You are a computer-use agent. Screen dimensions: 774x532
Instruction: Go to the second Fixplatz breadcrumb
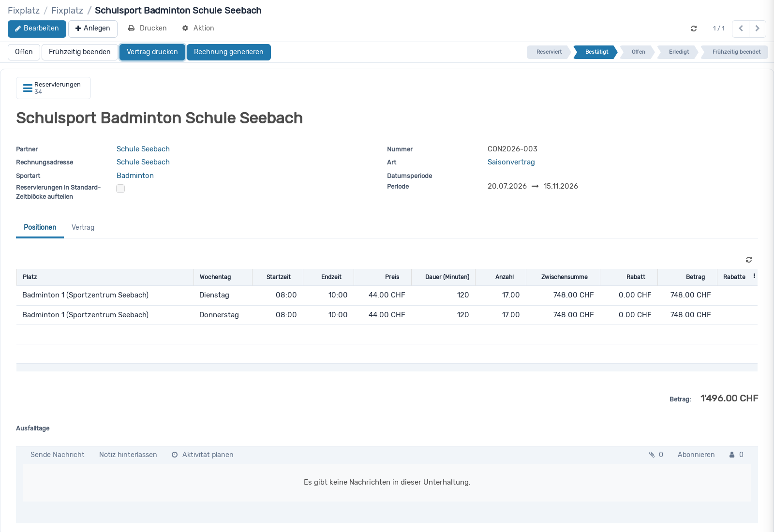click(67, 11)
